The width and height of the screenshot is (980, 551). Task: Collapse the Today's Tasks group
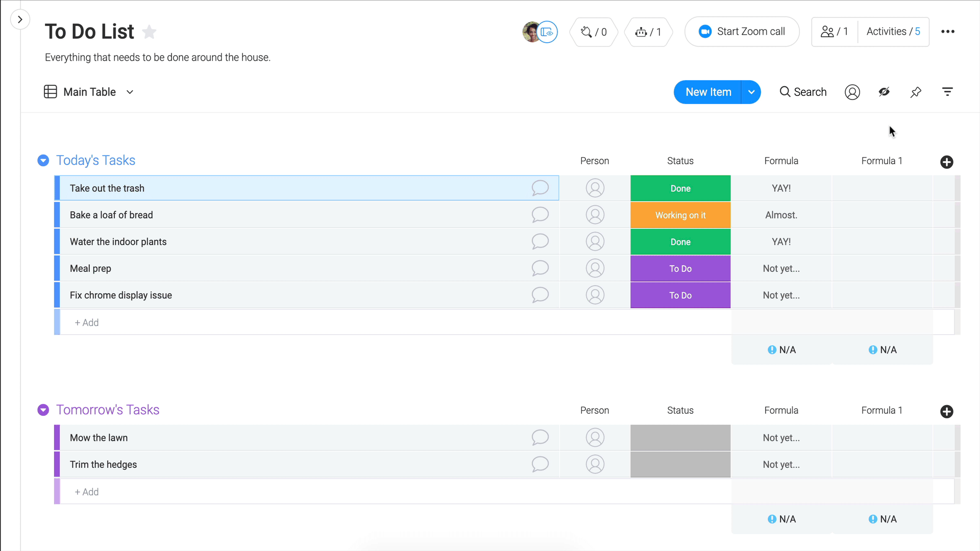43,161
